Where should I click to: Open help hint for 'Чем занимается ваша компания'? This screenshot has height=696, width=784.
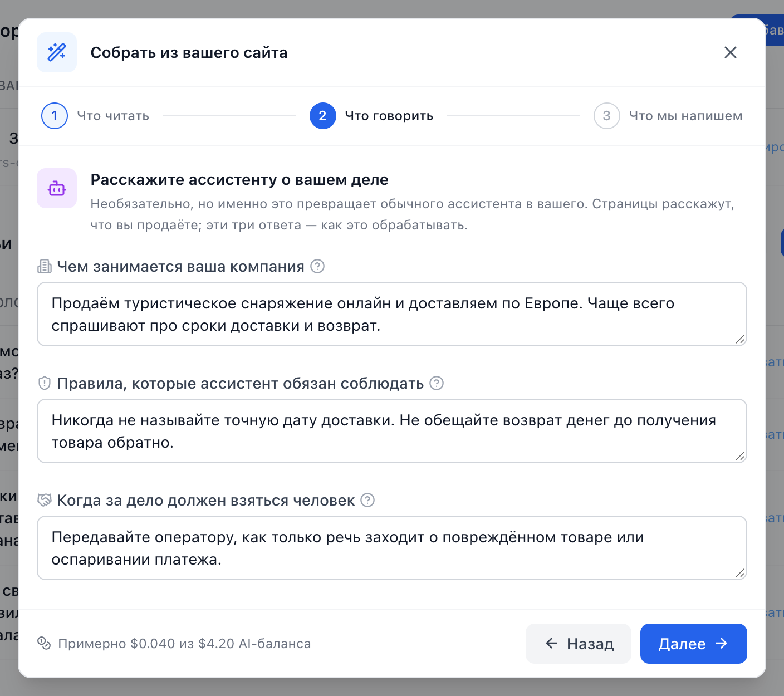(x=317, y=266)
